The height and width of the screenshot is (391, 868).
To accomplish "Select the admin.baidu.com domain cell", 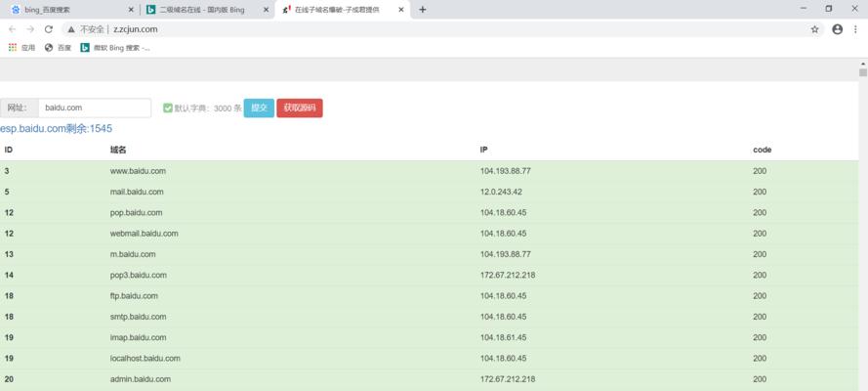I will click(x=140, y=379).
